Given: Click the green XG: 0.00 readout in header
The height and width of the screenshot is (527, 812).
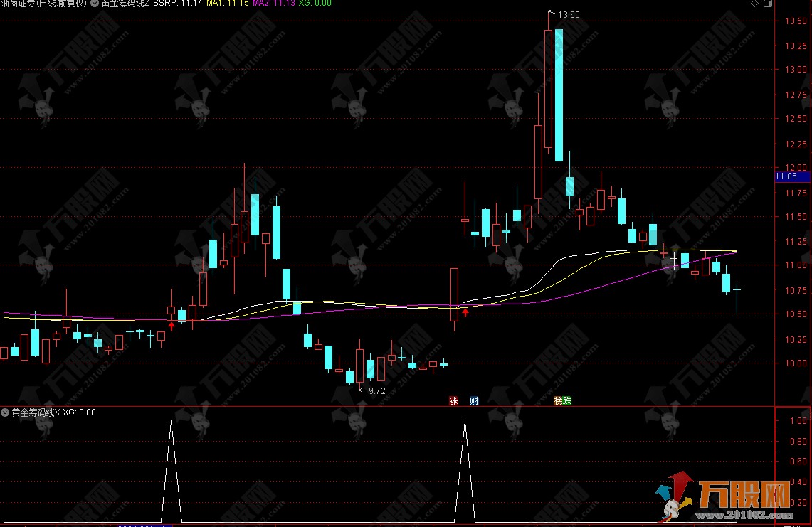Looking at the screenshot, I should [x=315, y=3].
